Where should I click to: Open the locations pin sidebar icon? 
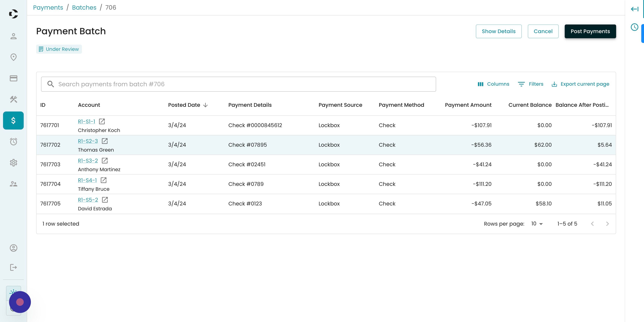point(14,57)
